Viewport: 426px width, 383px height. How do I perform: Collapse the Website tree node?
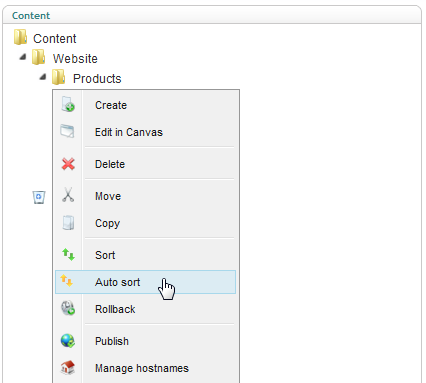[x=23, y=57]
